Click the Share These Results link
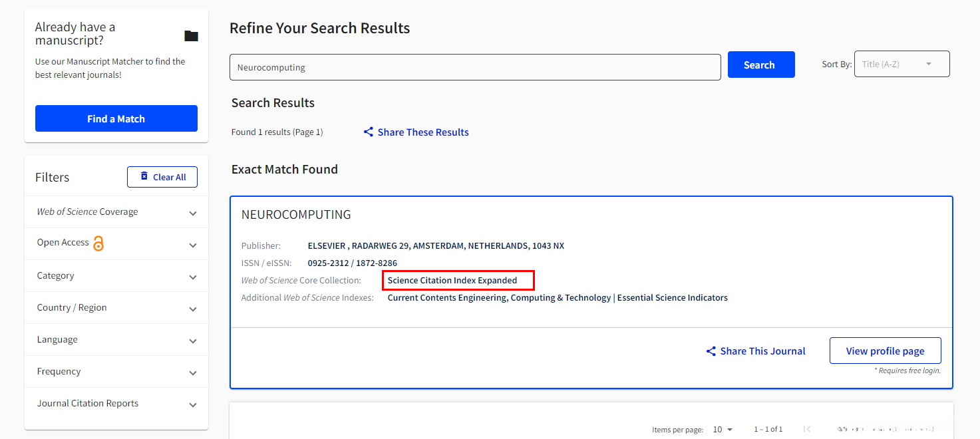980x439 pixels. point(423,132)
